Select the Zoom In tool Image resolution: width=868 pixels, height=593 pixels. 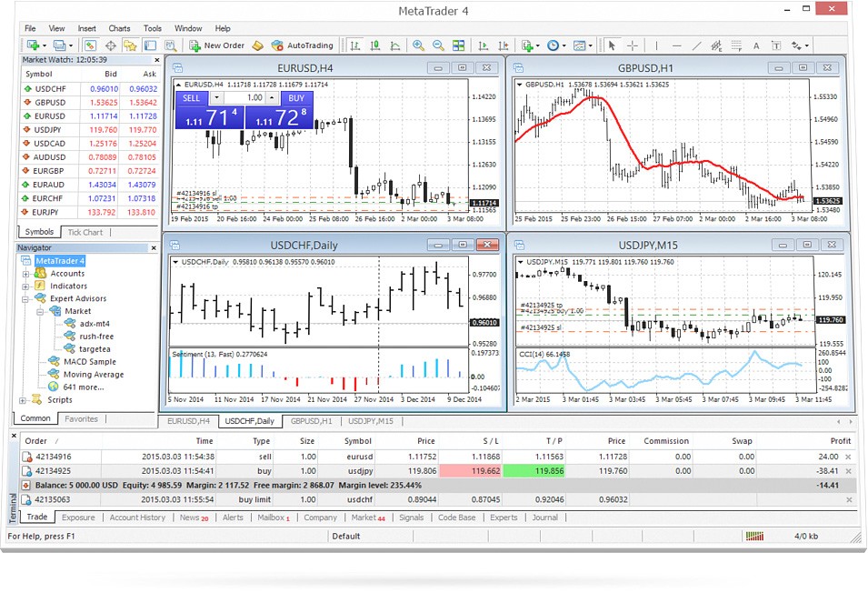pyautogui.click(x=415, y=45)
